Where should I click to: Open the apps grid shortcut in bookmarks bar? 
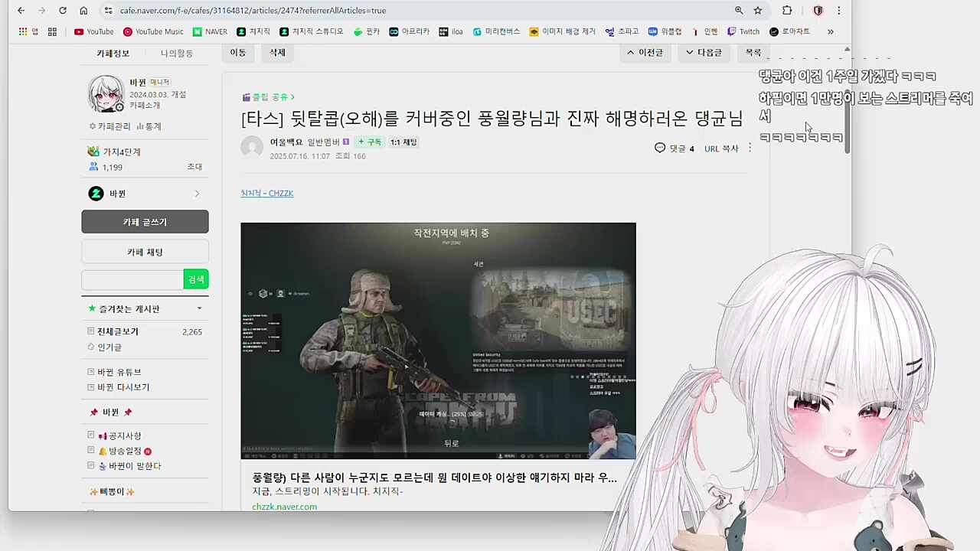(x=52, y=31)
